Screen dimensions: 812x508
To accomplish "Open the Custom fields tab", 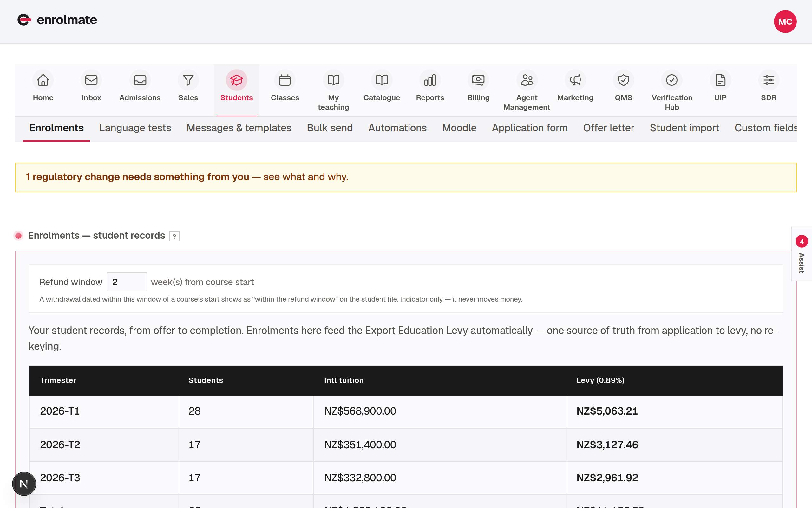I will (766, 128).
